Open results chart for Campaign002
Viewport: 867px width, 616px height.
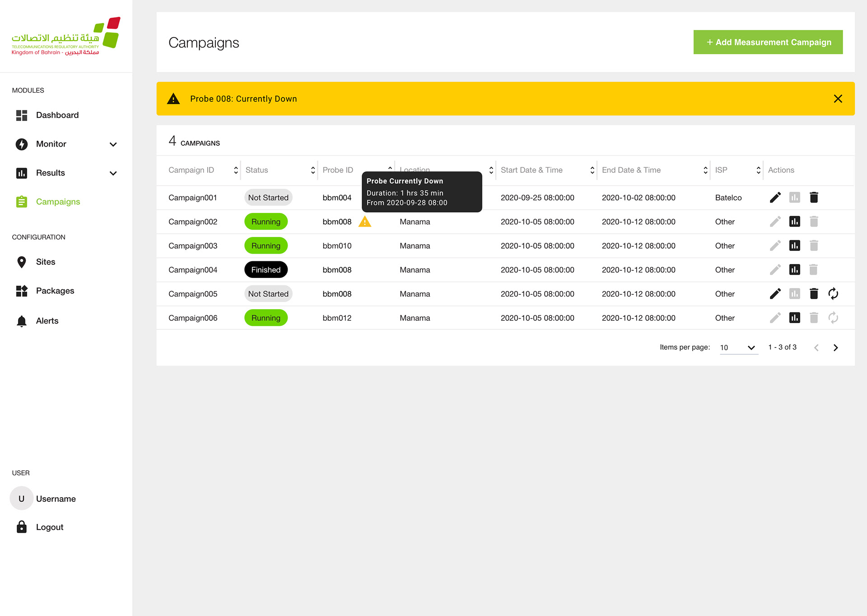794,222
